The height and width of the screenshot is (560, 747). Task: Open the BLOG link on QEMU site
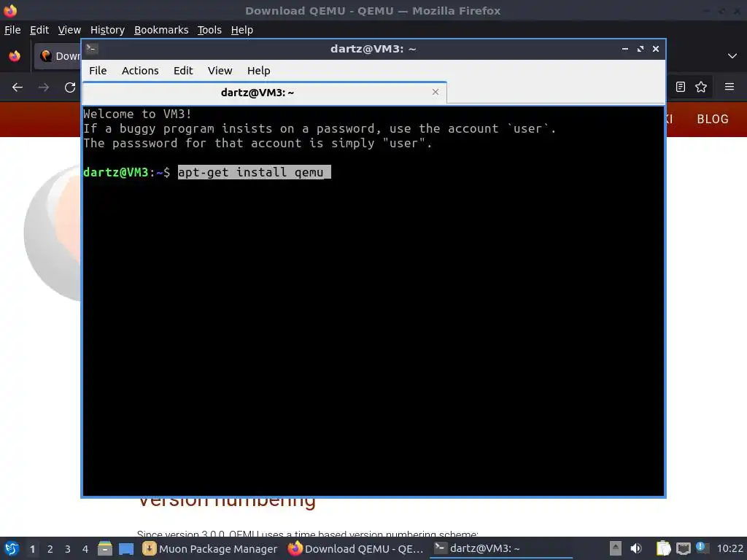(x=712, y=119)
